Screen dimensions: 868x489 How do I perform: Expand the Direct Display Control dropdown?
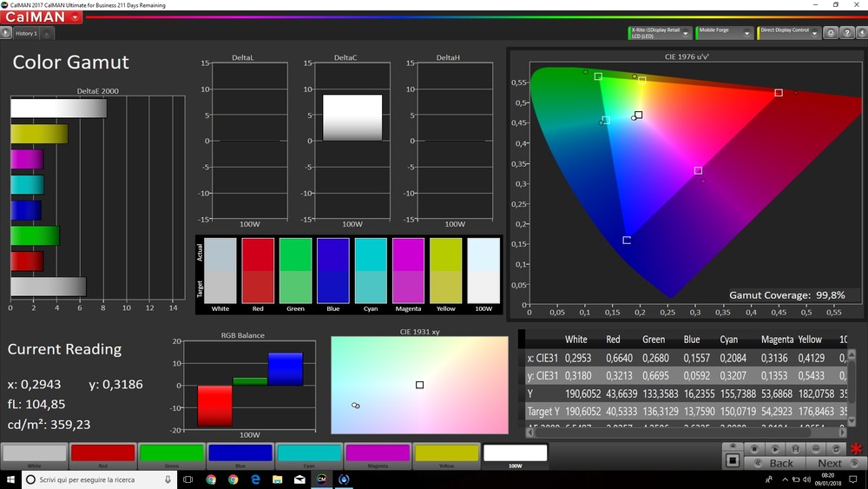coord(814,33)
